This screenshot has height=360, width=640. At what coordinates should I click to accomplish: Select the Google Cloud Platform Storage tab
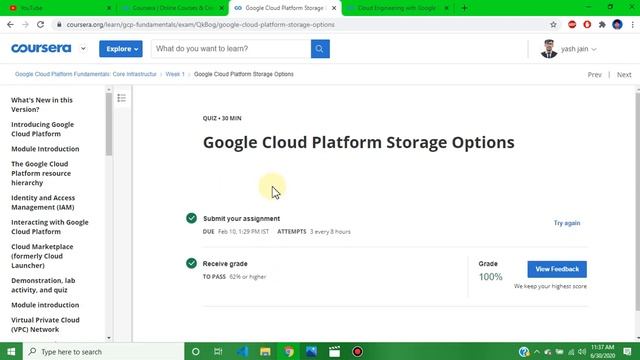click(284, 8)
